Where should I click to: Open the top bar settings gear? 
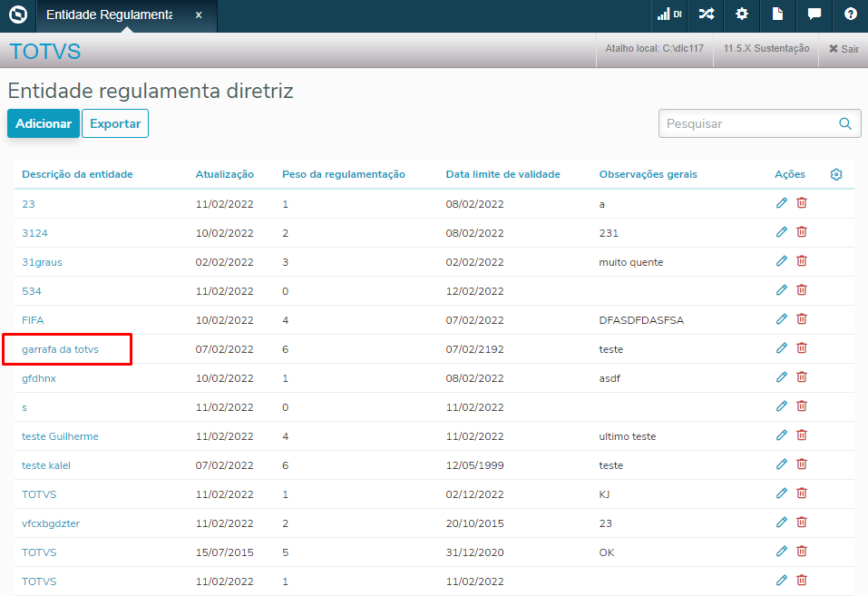[742, 14]
